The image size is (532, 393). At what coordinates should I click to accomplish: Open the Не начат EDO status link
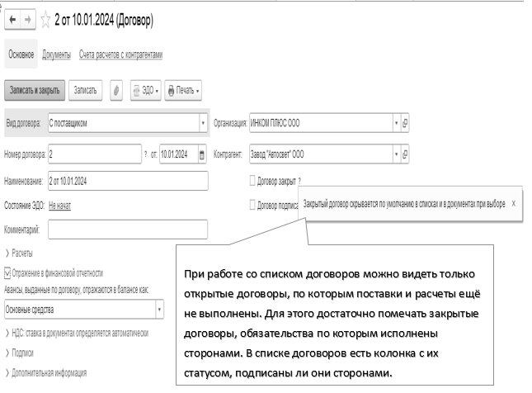click(59, 206)
